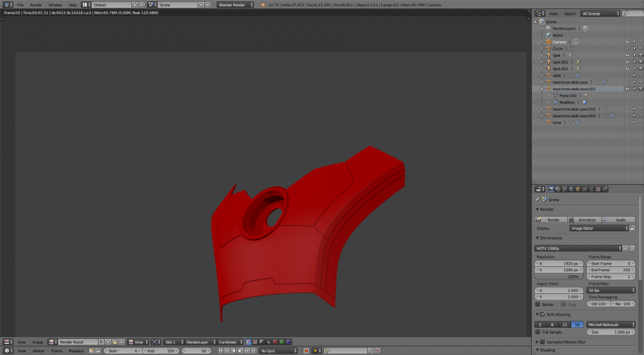Viewport: 644px width, 355px height.
Task: Open the Frame Rate 30 fps dropdown
Action: click(x=611, y=291)
